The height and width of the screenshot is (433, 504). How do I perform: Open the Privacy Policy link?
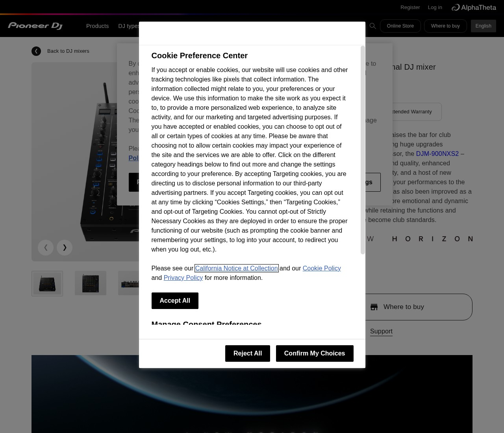[183, 278]
